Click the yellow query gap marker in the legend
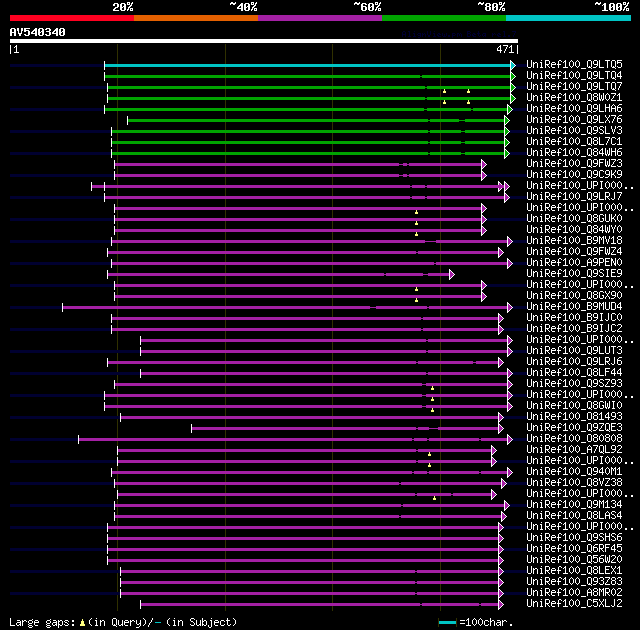Viewport: 640px width, 630px height. tap(82, 623)
